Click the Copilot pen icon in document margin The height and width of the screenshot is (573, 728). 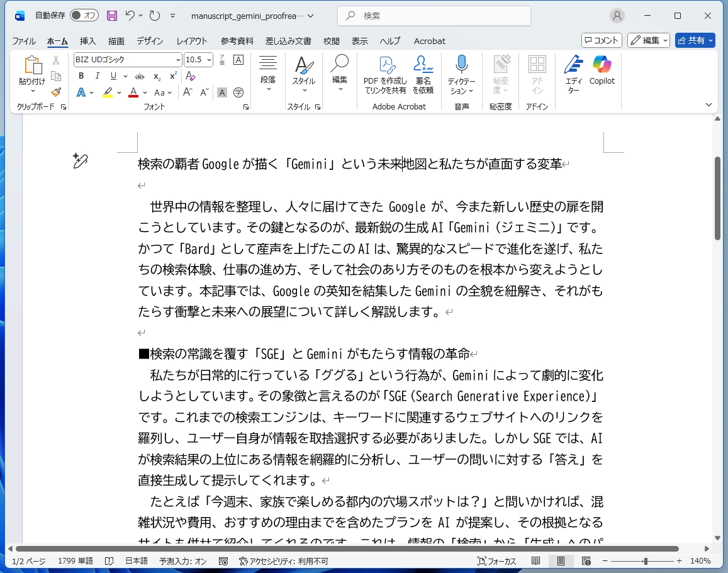click(x=81, y=160)
